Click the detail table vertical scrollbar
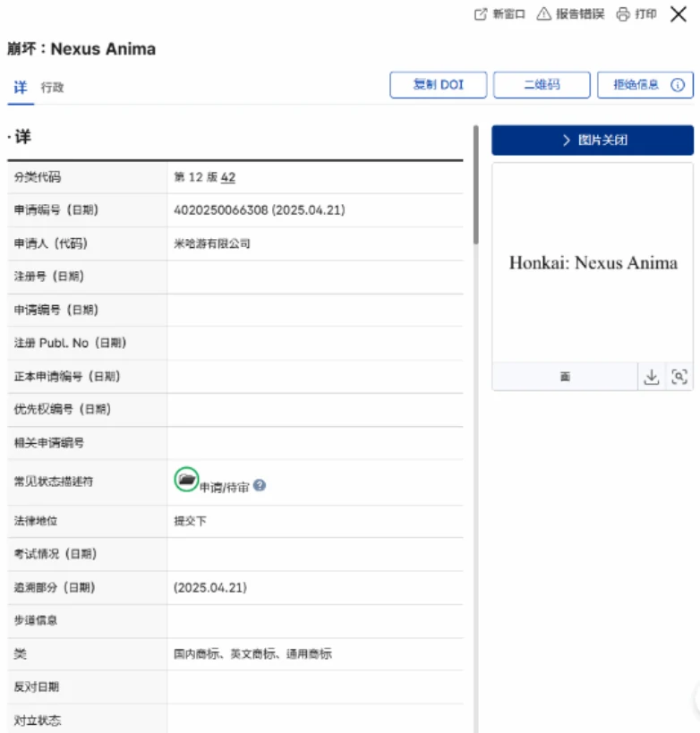The width and height of the screenshot is (700, 733). pyautogui.click(x=476, y=184)
